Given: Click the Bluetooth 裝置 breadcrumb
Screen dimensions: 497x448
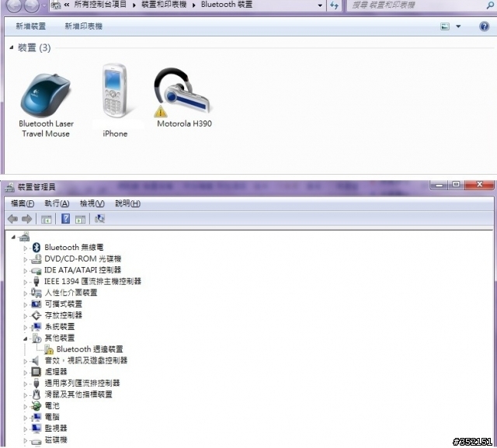Looking at the screenshot, I should [227, 5].
